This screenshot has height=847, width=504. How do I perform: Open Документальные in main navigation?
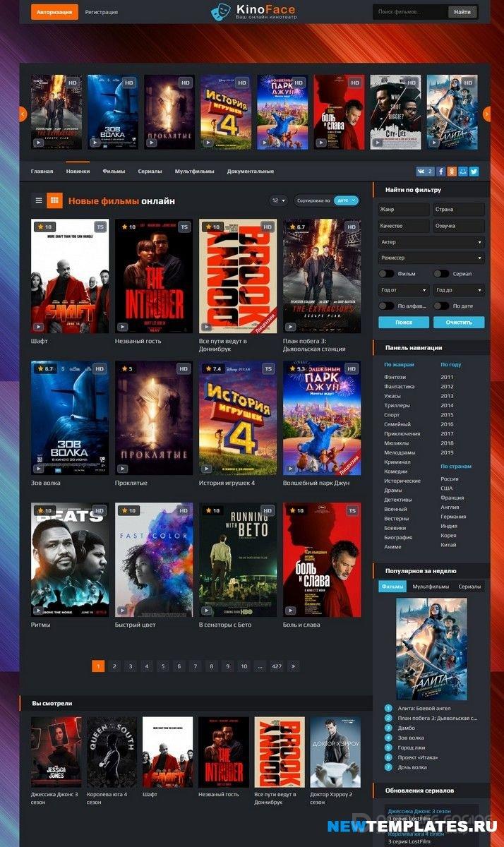tap(251, 172)
